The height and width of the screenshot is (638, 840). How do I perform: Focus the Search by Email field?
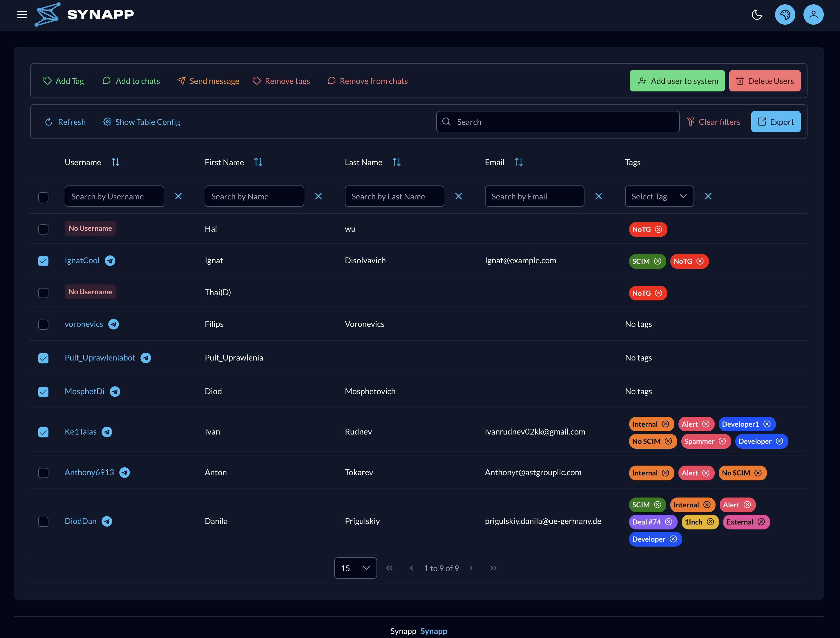coord(534,197)
